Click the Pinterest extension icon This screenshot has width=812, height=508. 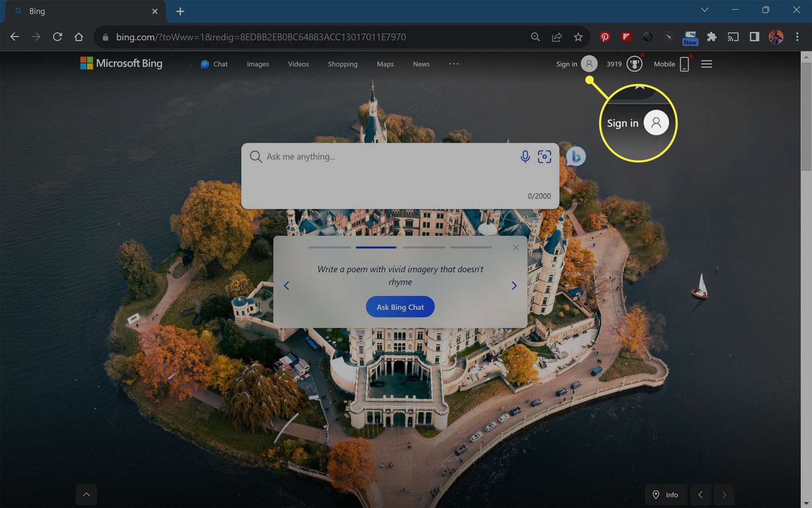tap(605, 37)
